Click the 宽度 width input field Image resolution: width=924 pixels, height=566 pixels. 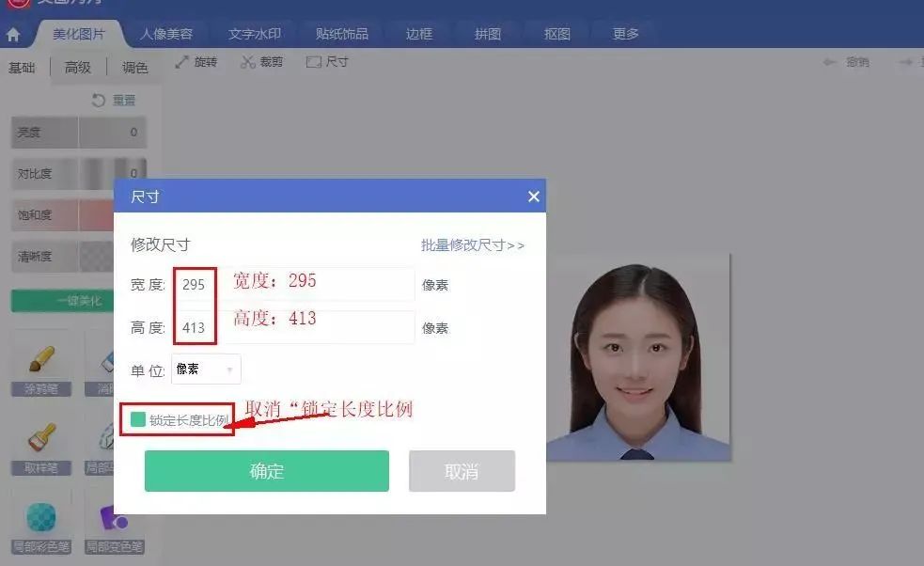point(294,284)
